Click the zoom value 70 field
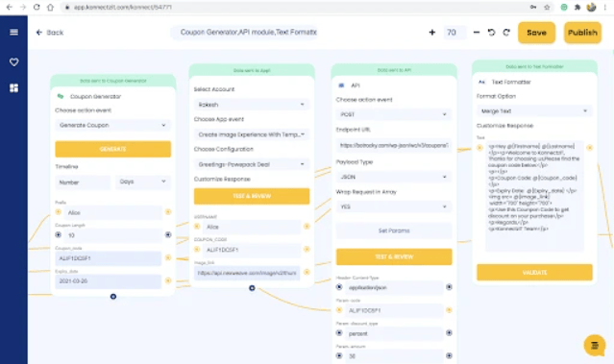The width and height of the screenshot is (614, 364). 454,33
